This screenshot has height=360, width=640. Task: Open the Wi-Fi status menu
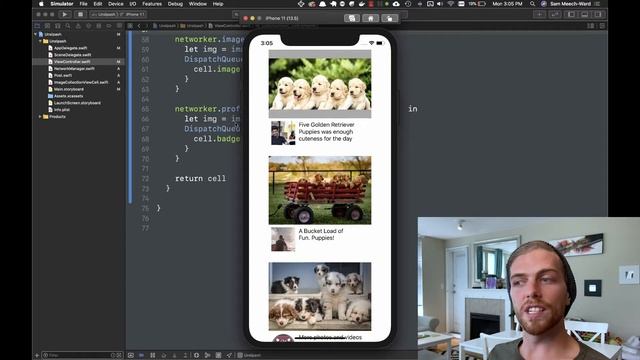pyautogui.click(x=450, y=4)
